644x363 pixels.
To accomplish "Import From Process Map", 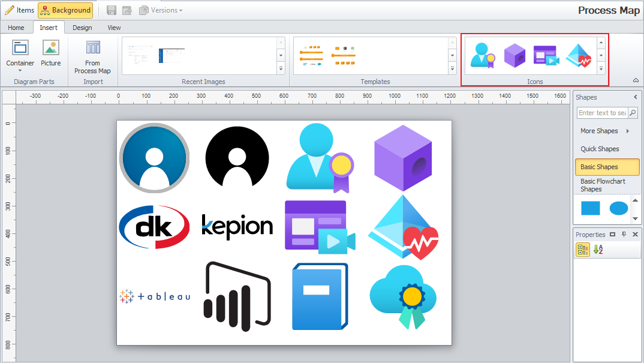I will click(x=92, y=57).
